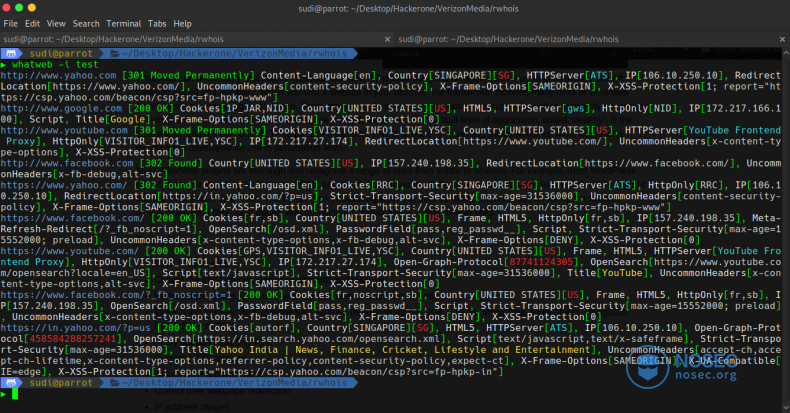Open the Search menu
This screenshot has width=790, height=413.
pos(86,24)
